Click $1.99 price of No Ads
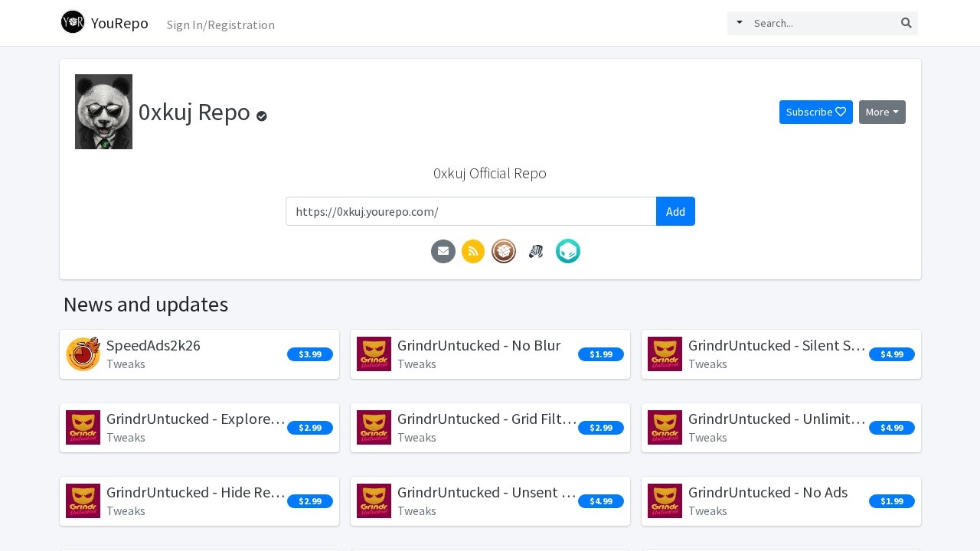Viewport: 980px width, 551px height. click(892, 501)
